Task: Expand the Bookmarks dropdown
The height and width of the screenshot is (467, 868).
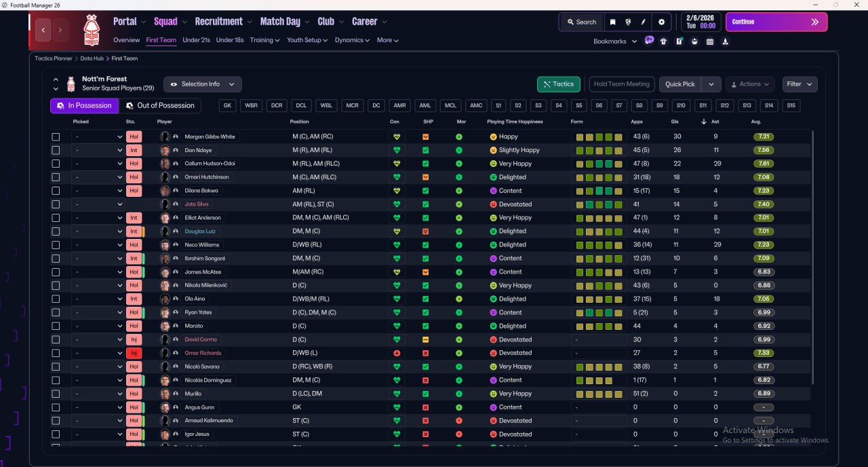Action: (615, 41)
